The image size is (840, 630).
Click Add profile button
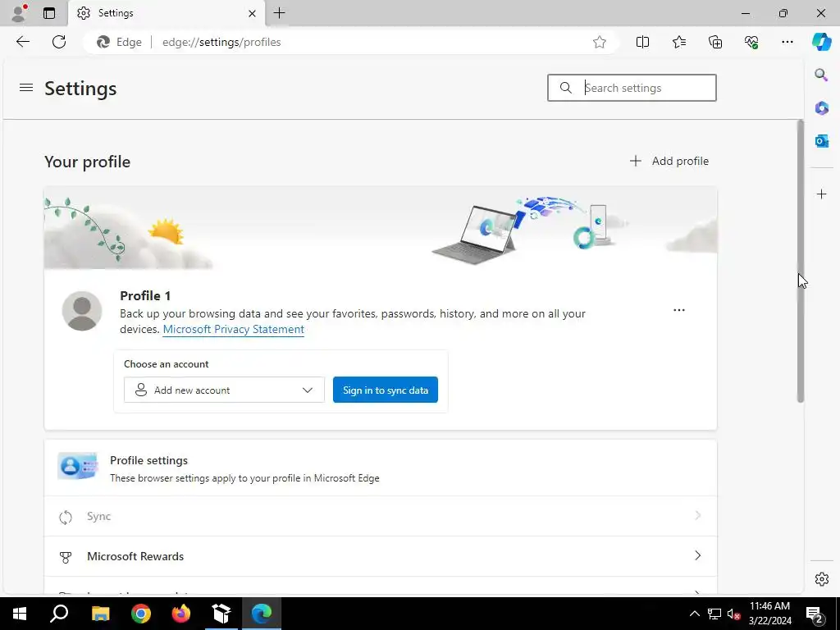coord(669,161)
